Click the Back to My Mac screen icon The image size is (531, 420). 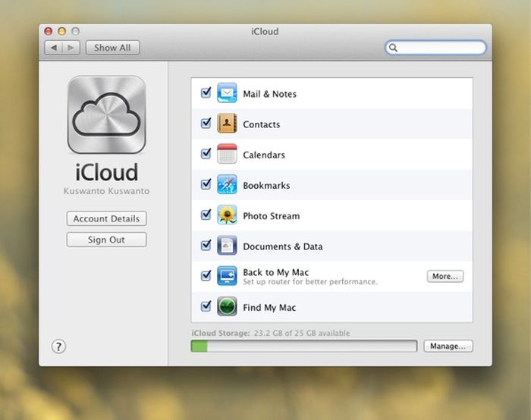[x=227, y=276]
